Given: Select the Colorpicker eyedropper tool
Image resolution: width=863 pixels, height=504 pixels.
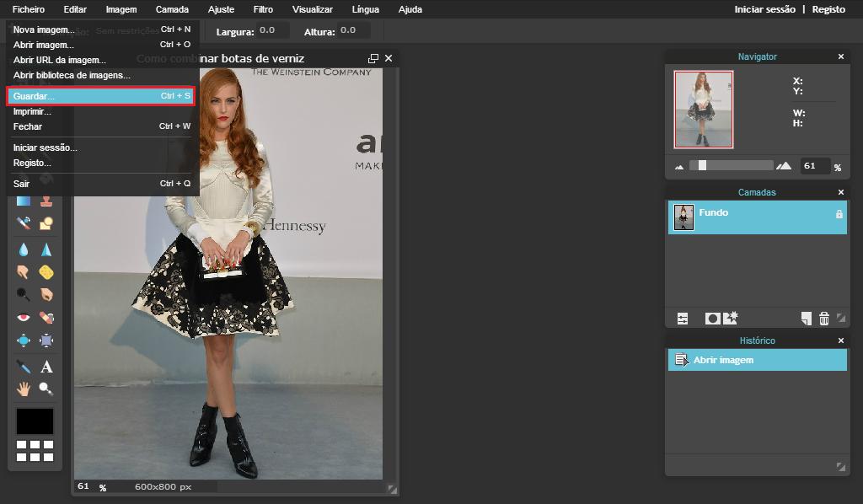Looking at the screenshot, I should (24, 367).
